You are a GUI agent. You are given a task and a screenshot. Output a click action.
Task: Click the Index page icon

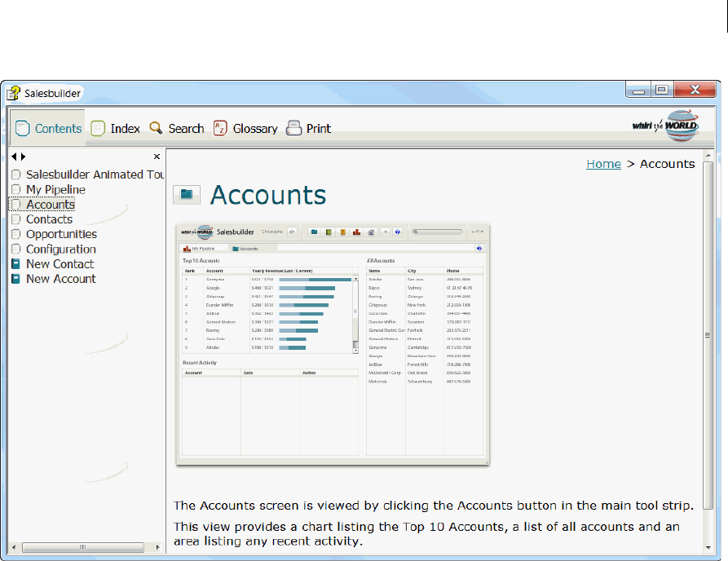point(98,128)
